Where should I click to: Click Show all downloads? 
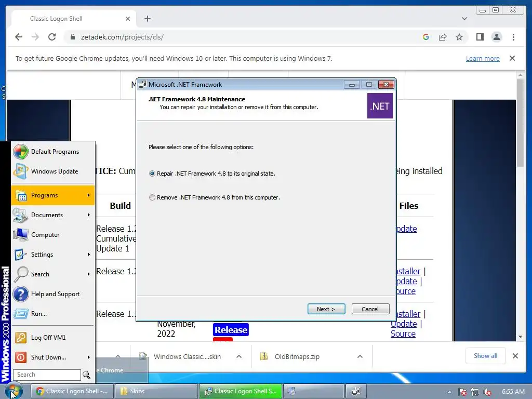tap(486, 356)
